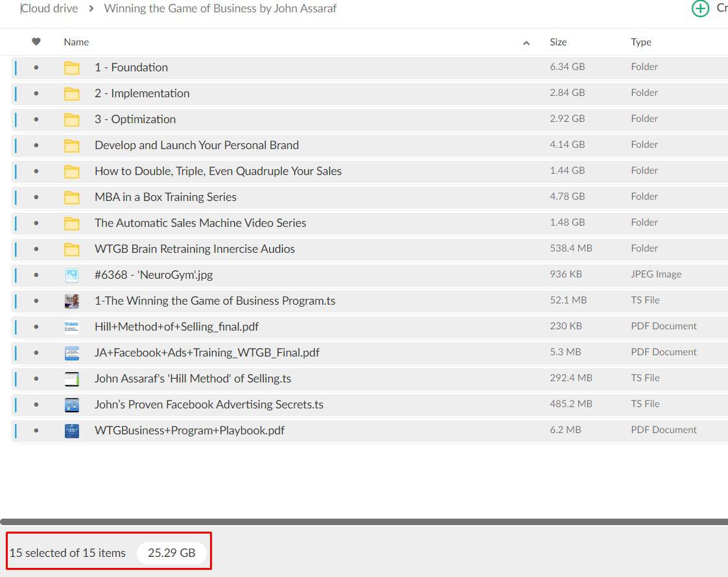Sort files by the Type column
This screenshot has width=728, height=577.
click(640, 42)
